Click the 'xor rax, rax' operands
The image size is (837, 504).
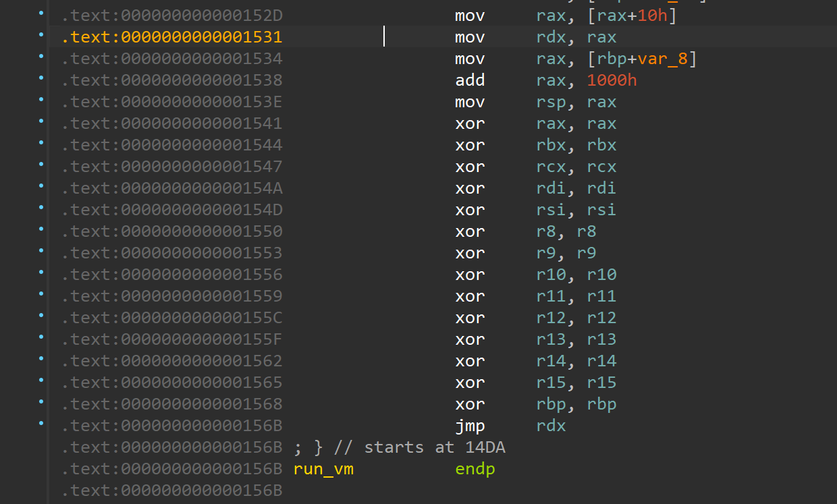(x=576, y=123)
